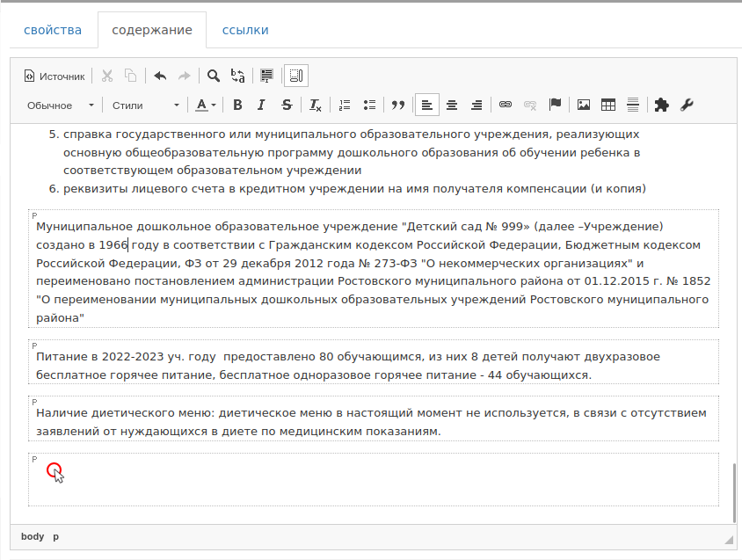Insert a hyperlink with the link icon

[506, 105]
